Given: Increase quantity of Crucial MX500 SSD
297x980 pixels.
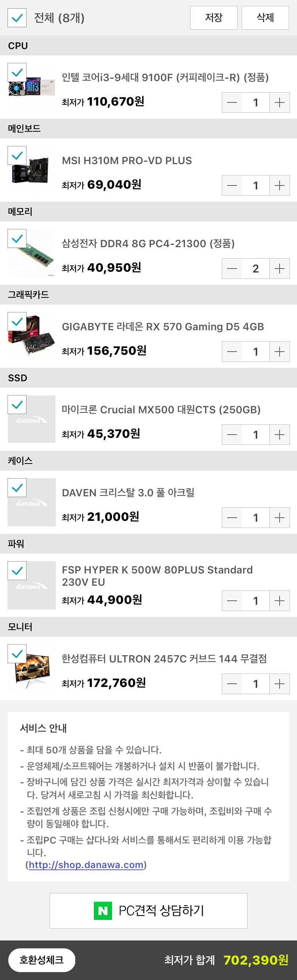Looking at the screenshot, I should 280,435.
